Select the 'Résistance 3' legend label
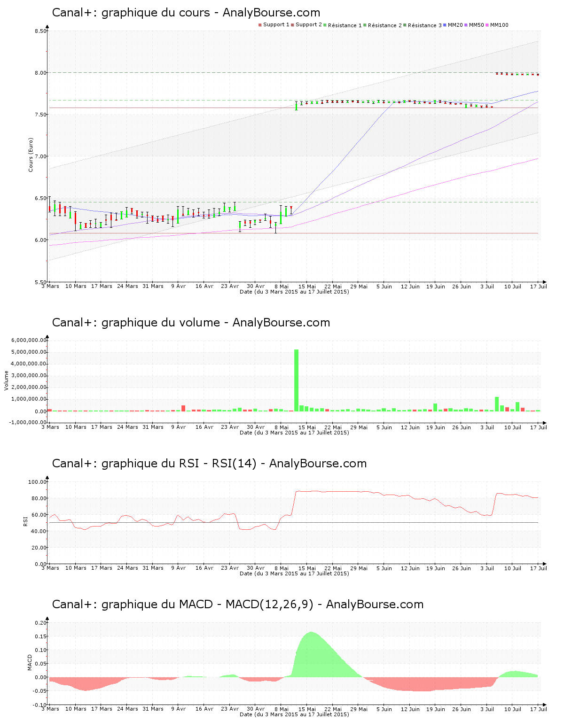This screenshot has width=564, height=728. pos(425,25)
